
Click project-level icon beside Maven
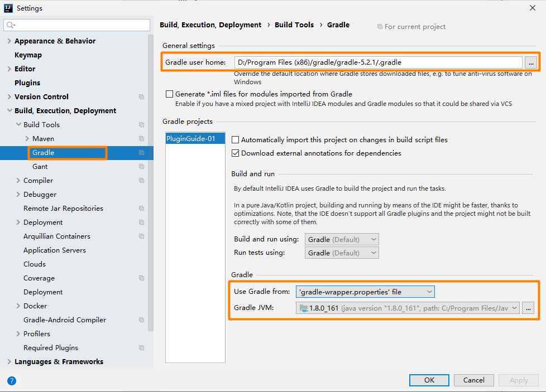coord(141,138)
